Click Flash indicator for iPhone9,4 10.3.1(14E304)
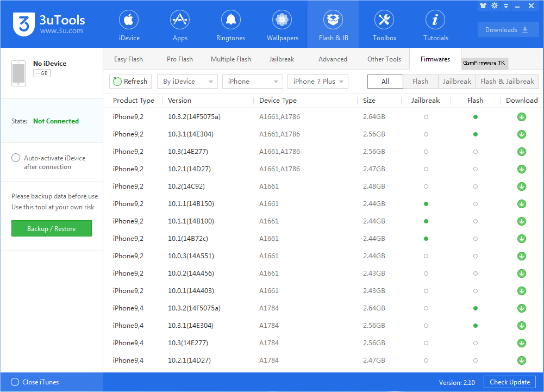The image size is (544, 392). [476, 325]
